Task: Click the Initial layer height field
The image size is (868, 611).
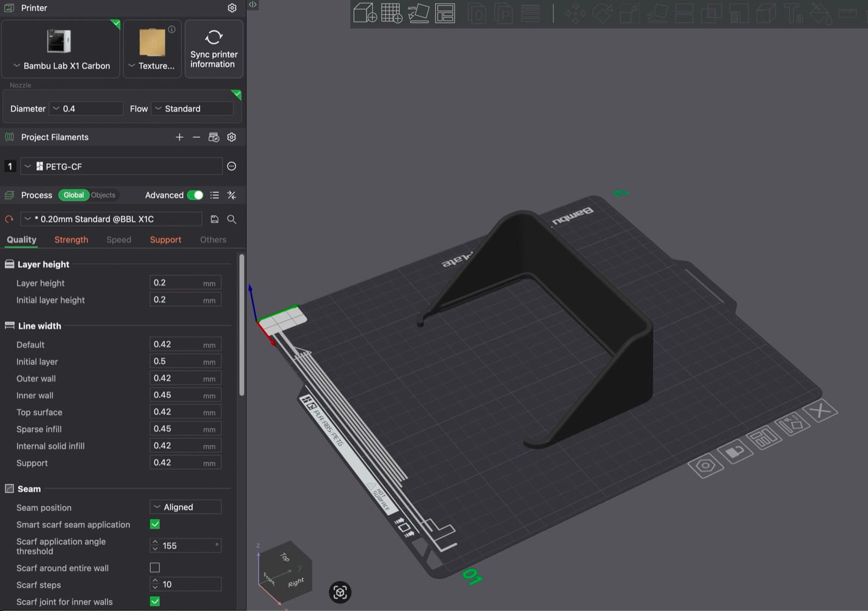Action: pyautogui.click(x=186, y=300)
